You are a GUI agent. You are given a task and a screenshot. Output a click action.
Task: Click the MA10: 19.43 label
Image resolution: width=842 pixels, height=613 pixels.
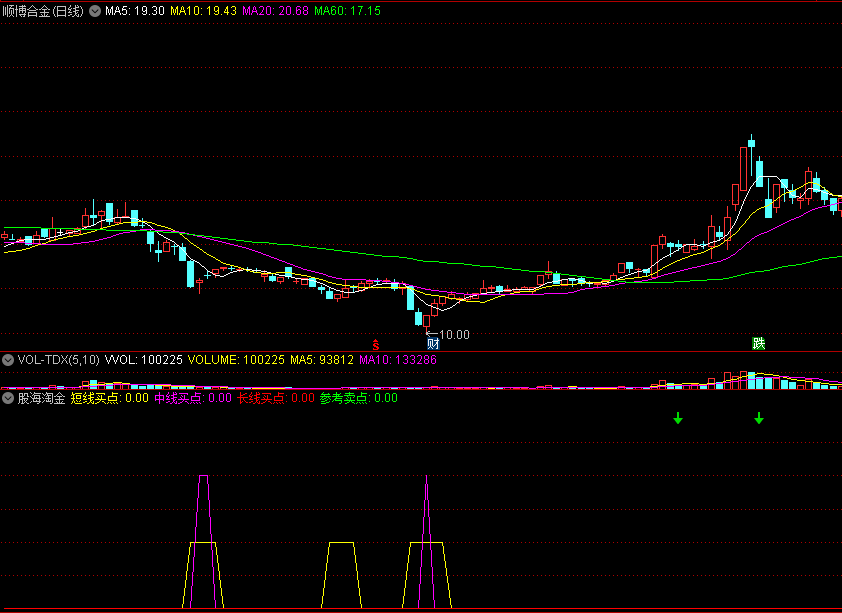(204, 11)
